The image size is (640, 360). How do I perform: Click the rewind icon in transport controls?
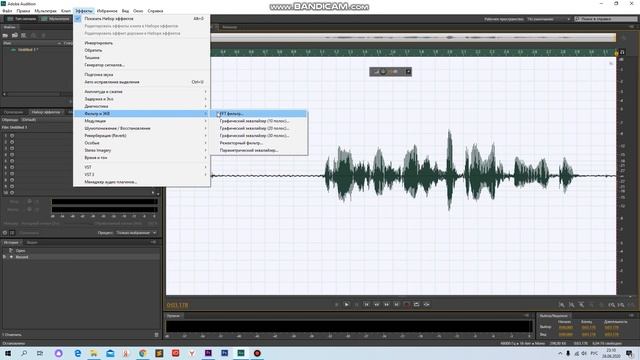pos(376,304)
